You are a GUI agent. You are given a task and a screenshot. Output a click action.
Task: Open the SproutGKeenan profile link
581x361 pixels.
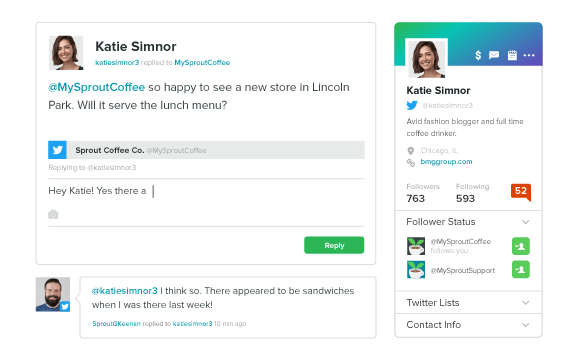tap(116, 324)
